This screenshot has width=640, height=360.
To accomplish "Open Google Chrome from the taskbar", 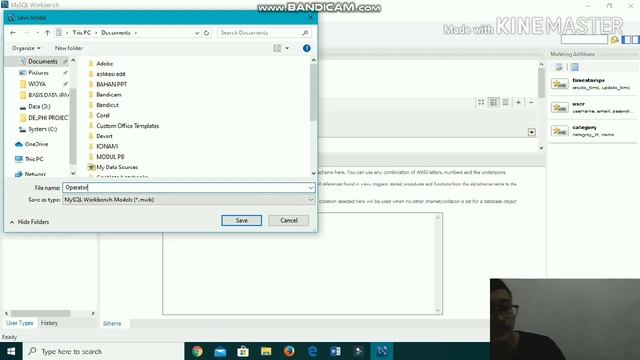I will pyautogui.click(x=197, y=351).
